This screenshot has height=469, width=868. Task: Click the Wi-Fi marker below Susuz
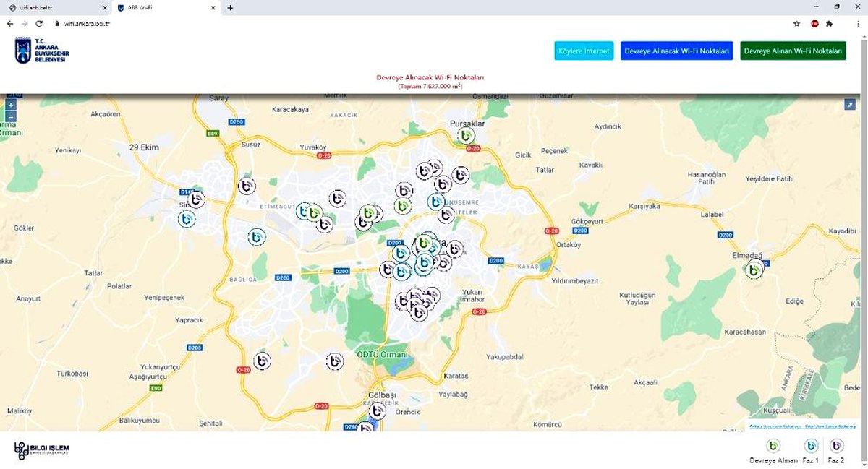pos(247,186)
